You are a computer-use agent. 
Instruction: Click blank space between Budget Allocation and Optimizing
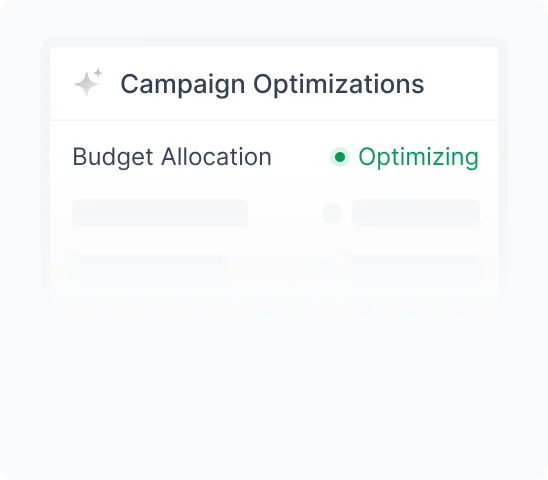[x=301, y=157]
